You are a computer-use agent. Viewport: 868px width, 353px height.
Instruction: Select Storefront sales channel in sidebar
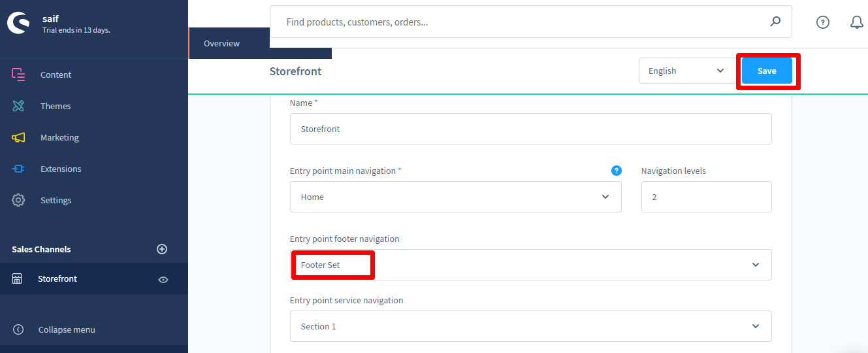tap(57, 278)
